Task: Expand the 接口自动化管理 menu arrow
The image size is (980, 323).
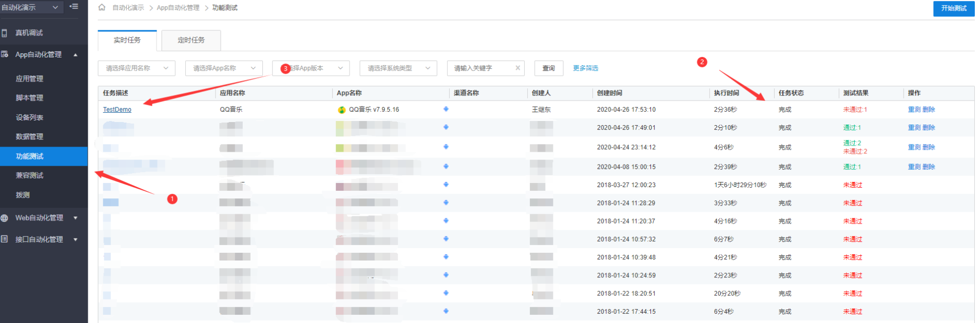Action: 75,239
